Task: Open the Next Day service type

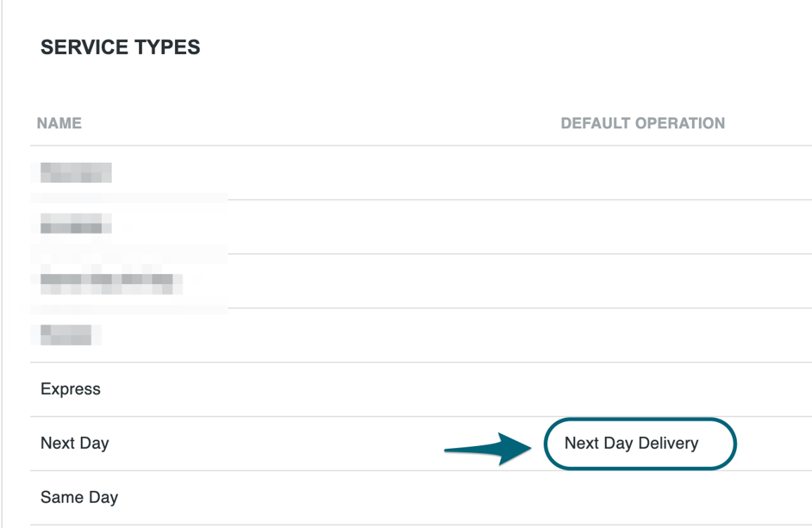Action: 75,443
